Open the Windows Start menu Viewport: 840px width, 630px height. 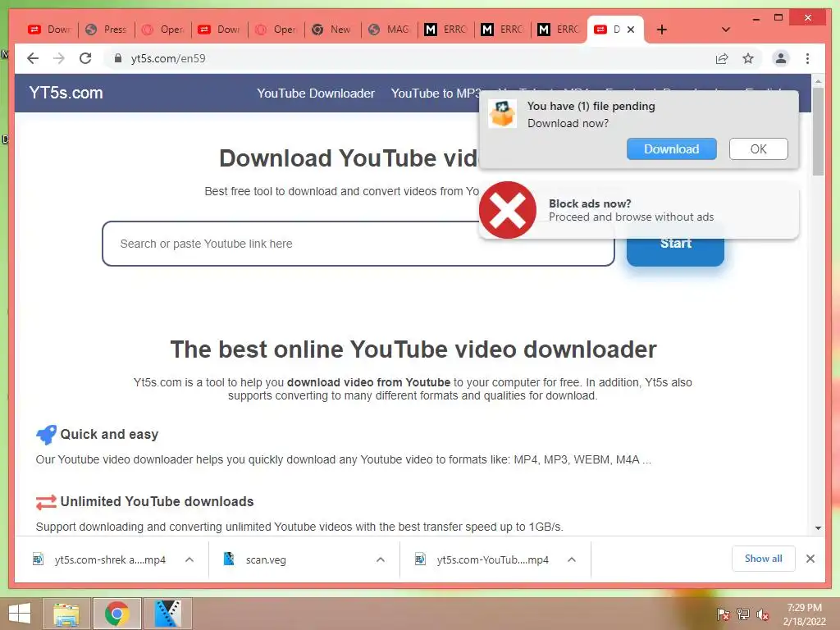tap(20, 614)
